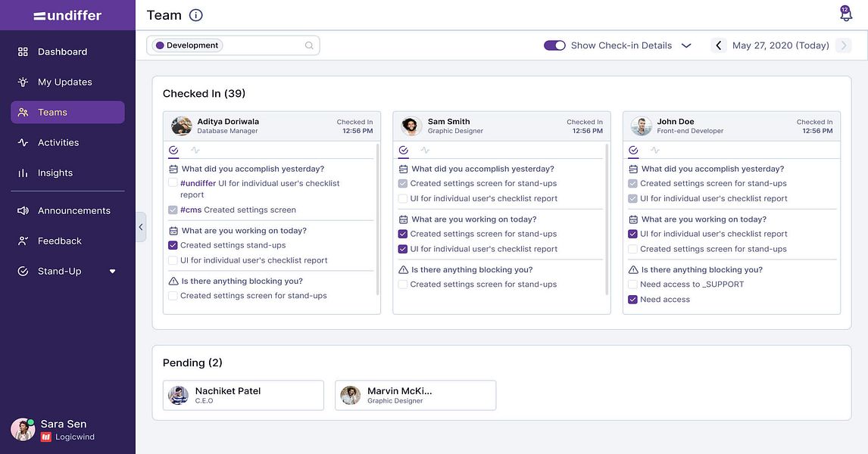The image size is (868, 454).
Task: Click the Feedback person icon
Action: point(23,241)
